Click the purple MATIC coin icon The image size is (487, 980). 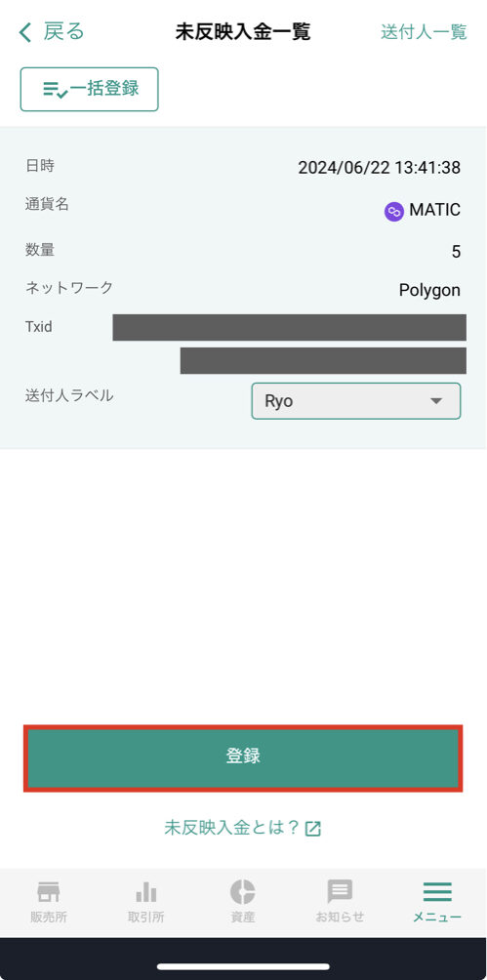(394, 212)
